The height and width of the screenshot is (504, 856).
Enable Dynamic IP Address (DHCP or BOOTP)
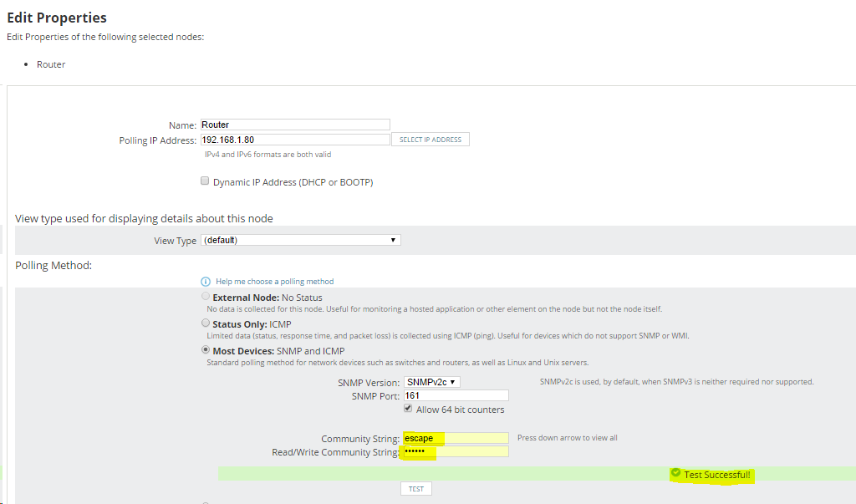coord(205,181)
